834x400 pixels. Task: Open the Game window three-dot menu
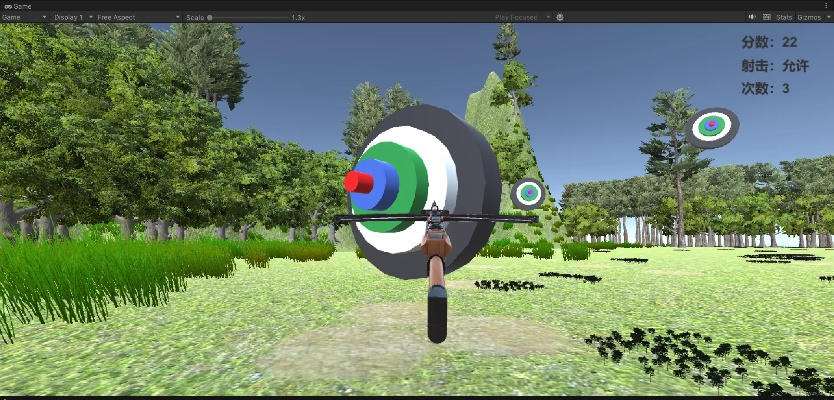827,6
